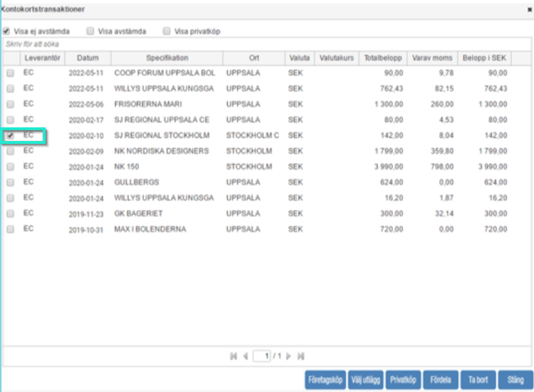Go to first page pagination arrow

pyautogui.click(x=234, y=356)
